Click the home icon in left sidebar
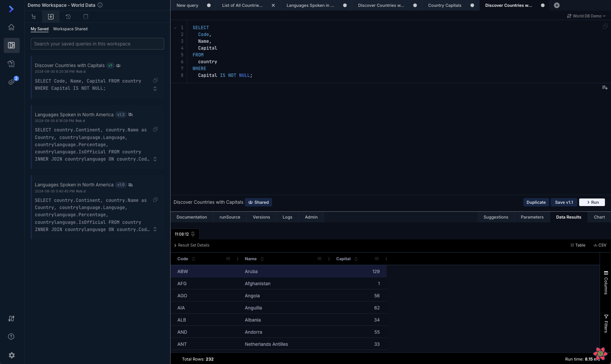The height and width of the screenshot is (364, 611). (11, 27)
